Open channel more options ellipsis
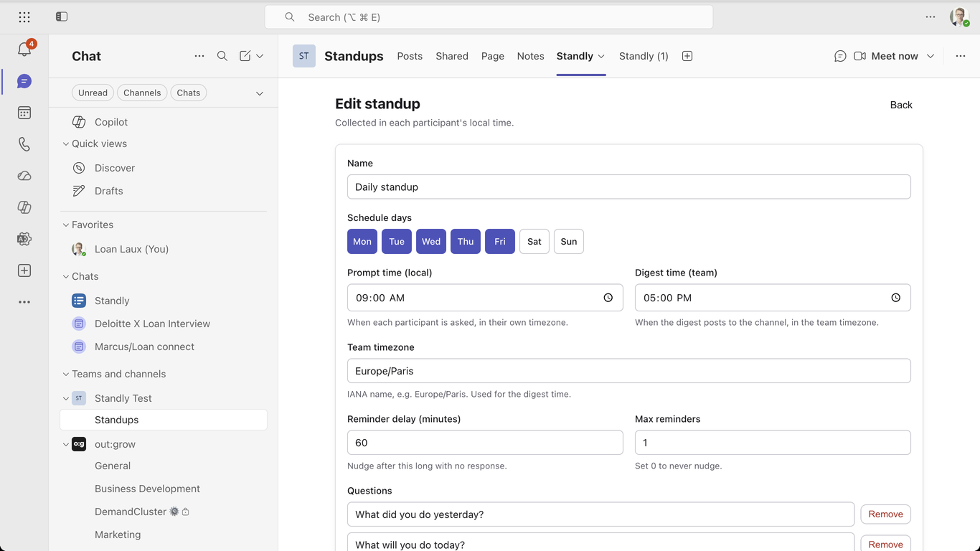Screen dimensions: 980x551 tap(961, 56)
